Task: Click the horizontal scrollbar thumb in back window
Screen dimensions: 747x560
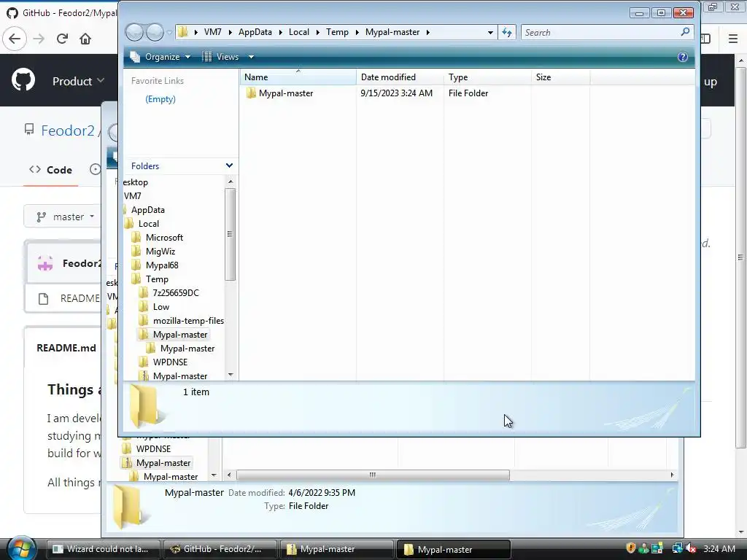Action: 373,475
